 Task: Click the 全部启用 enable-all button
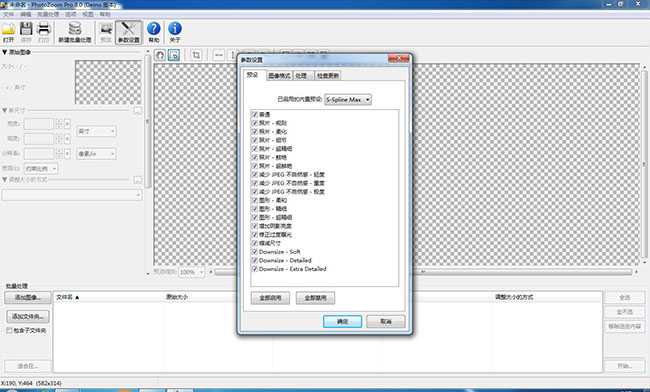(270, 298)
